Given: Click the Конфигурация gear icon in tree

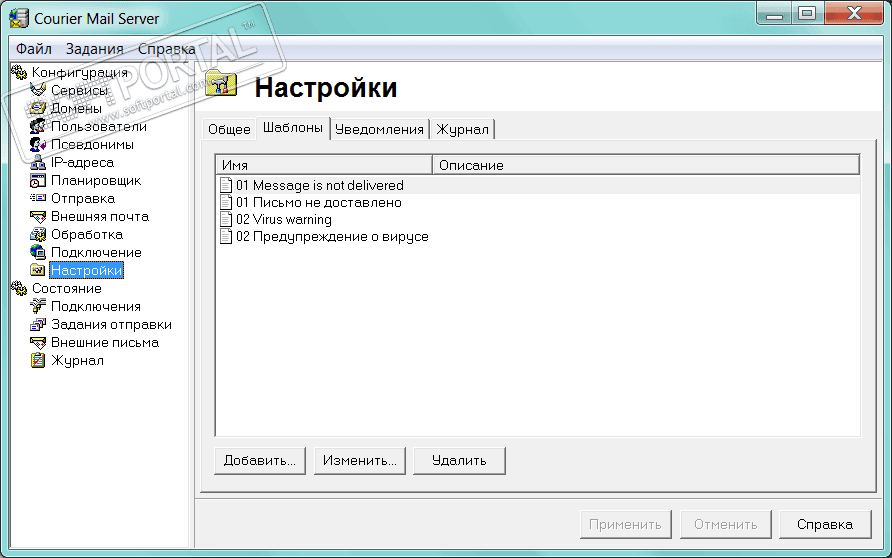Looking at the screenshot, I should (x=19, y=72).
